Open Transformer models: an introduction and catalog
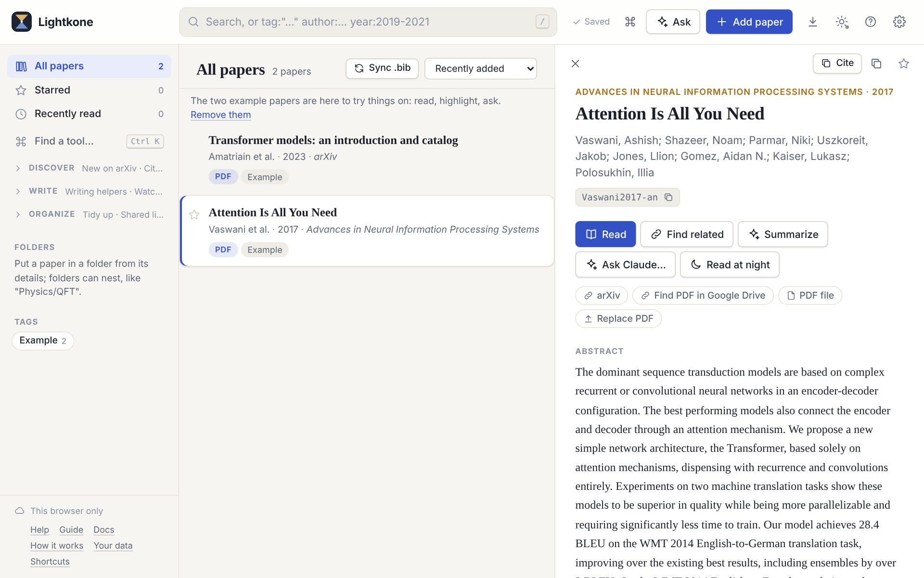This screenshot has height=578, width=924. [x=333, y=140]
